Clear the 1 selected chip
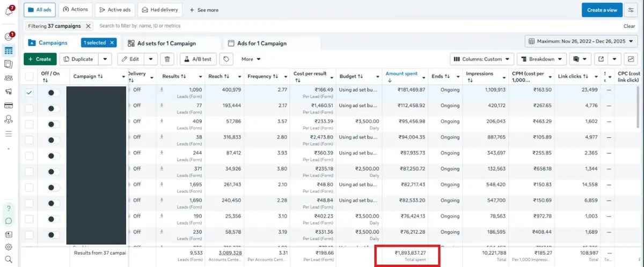 [112, 42]
